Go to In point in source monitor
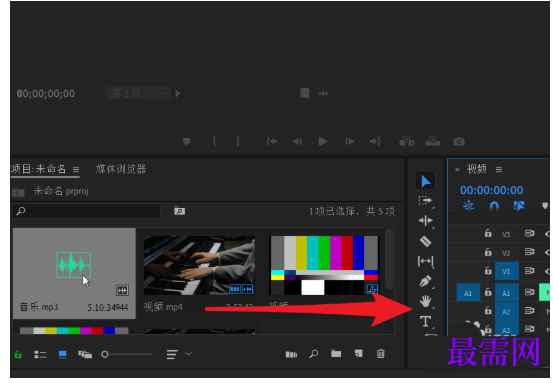Viewport: 559px width, 383px height. coord(272,142)
